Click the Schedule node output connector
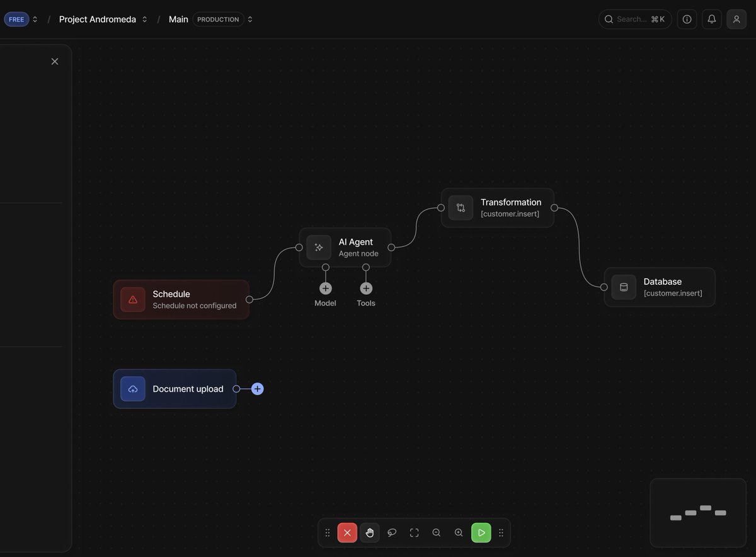 click(249, 299)
